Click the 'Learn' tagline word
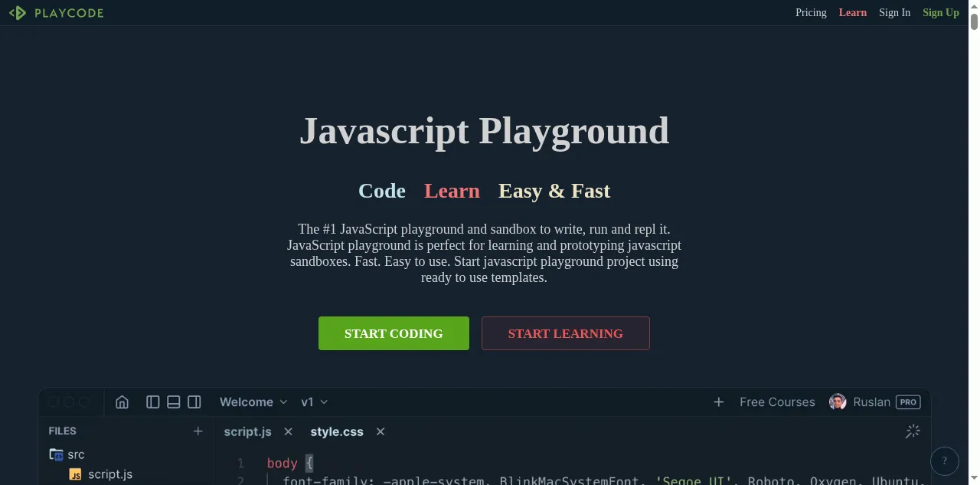The height and width of the screenshot is (485, 980). pyautogui.click(x=452, y=191)
